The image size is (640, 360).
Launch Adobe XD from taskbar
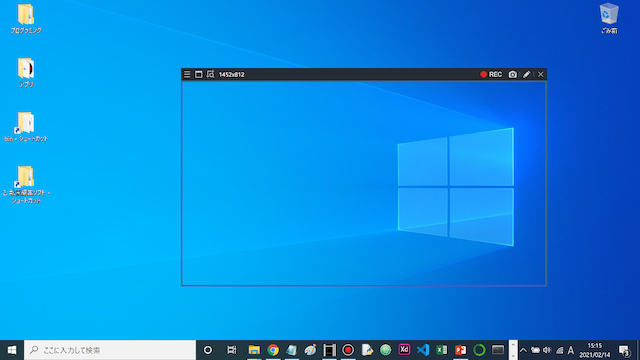point(404,350)
